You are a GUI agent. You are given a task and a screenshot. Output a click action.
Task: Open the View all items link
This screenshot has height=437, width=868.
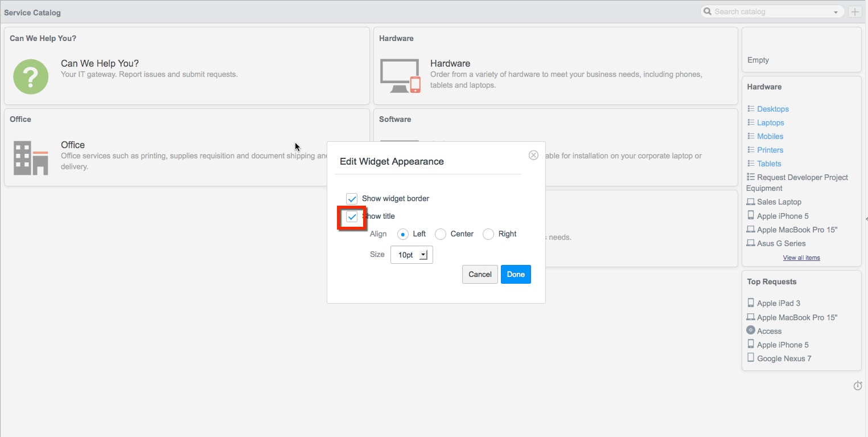coord(801,258)
